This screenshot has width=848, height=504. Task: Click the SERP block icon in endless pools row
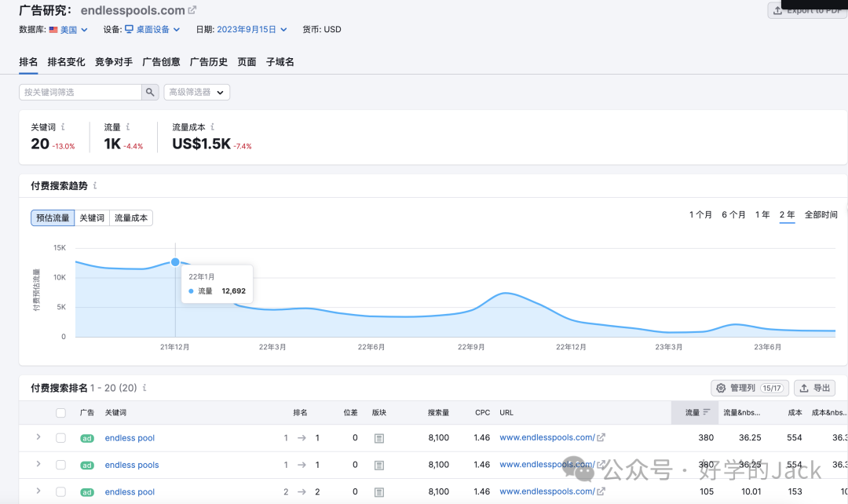pyautogui.click(x=379, y=465)
